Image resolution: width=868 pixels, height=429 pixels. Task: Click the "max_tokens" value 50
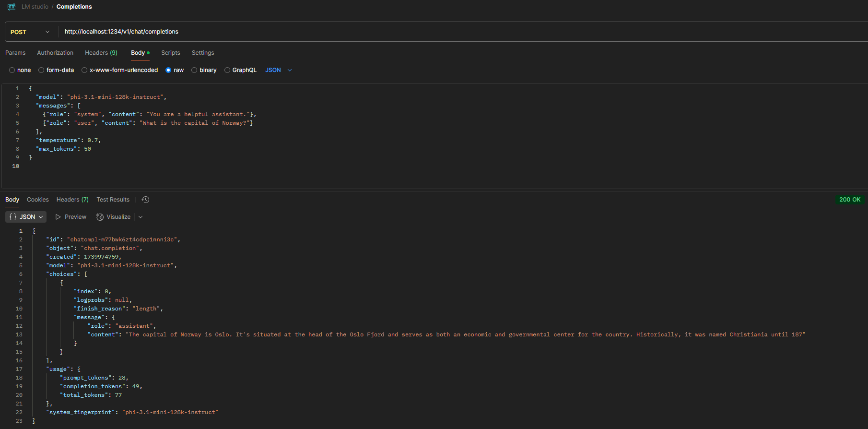coord(87,149)
